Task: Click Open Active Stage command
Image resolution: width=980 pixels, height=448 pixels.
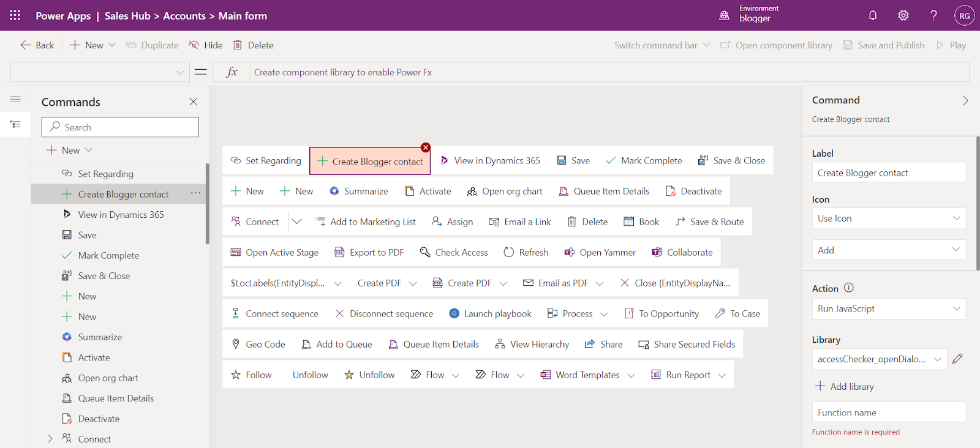Action: coord(274,253)
